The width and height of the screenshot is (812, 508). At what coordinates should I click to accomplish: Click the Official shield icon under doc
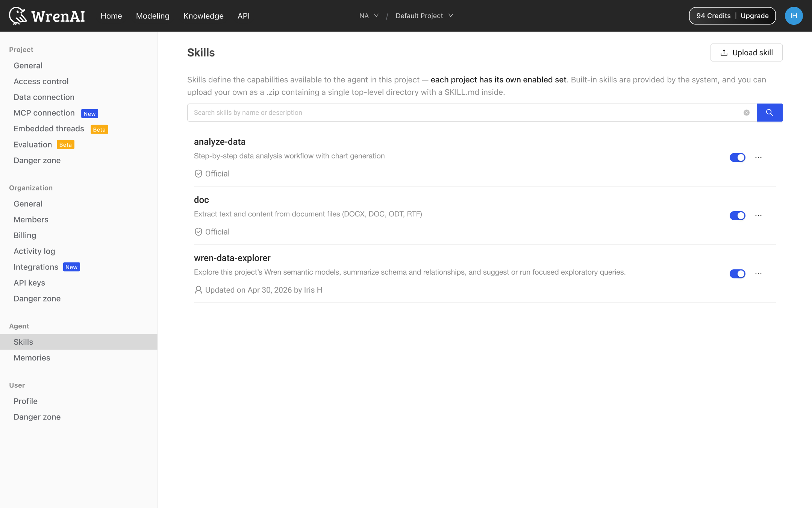[198, 232]
